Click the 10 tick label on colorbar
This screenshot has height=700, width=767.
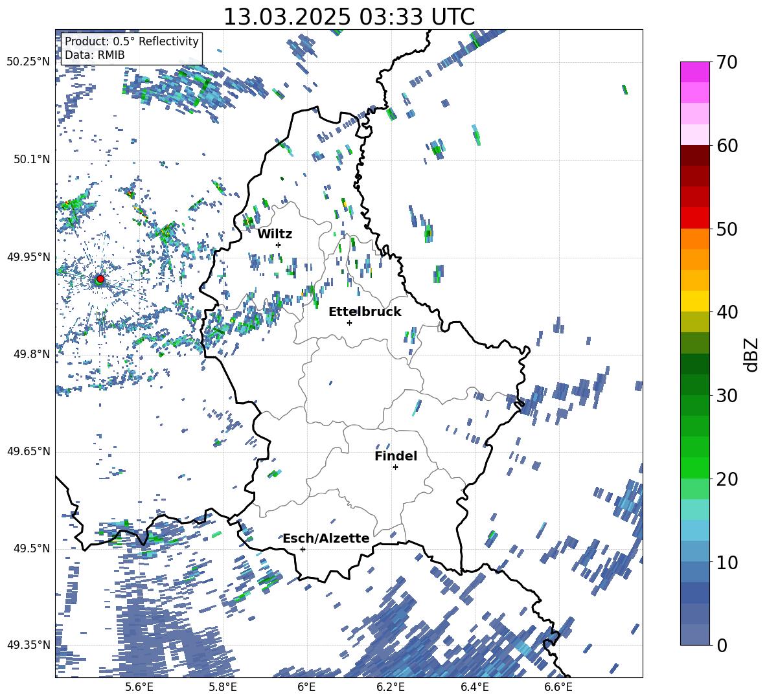click(x=727, y=562)
